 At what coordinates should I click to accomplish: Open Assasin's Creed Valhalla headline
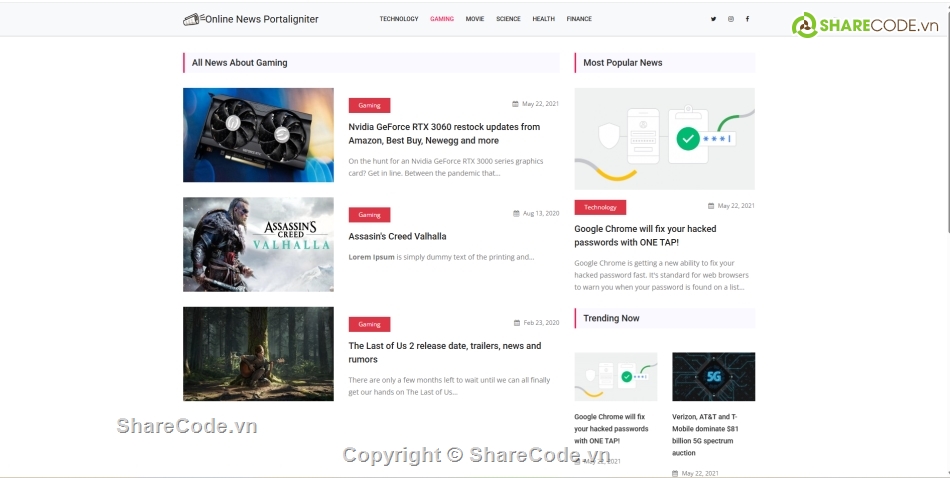[x=397, y=236]
